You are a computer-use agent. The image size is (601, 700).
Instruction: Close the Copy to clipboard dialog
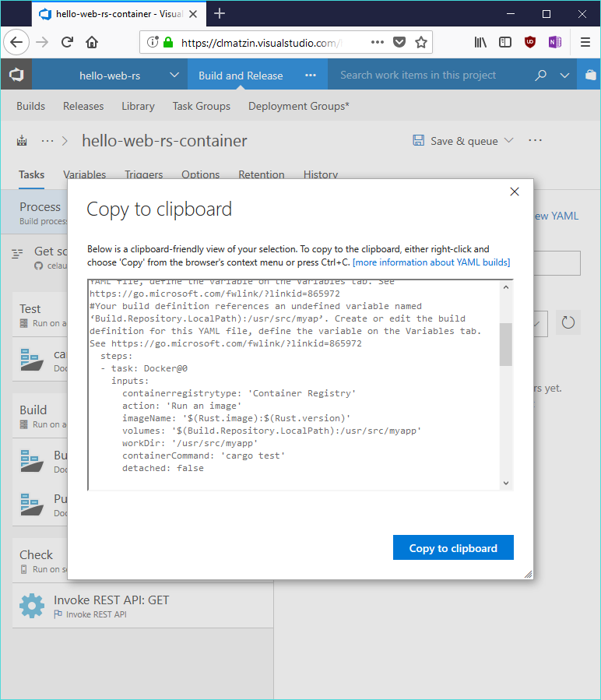[x=515, y=192]
